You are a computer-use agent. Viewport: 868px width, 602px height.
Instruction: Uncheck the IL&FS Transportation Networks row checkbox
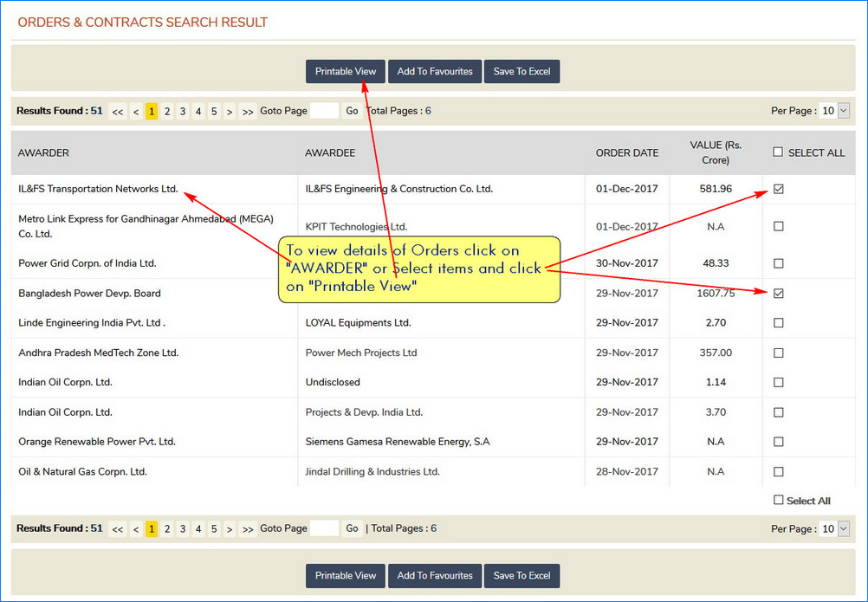coord(778,189)
